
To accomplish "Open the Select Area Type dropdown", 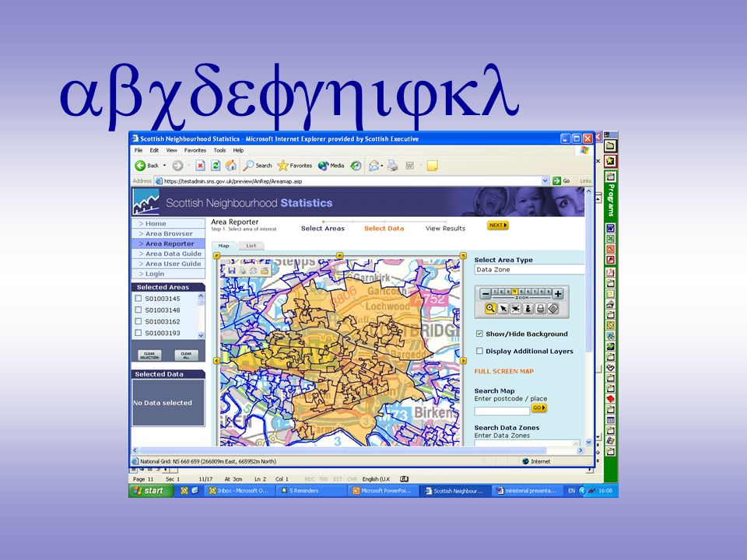I will [x=529, y=270].
